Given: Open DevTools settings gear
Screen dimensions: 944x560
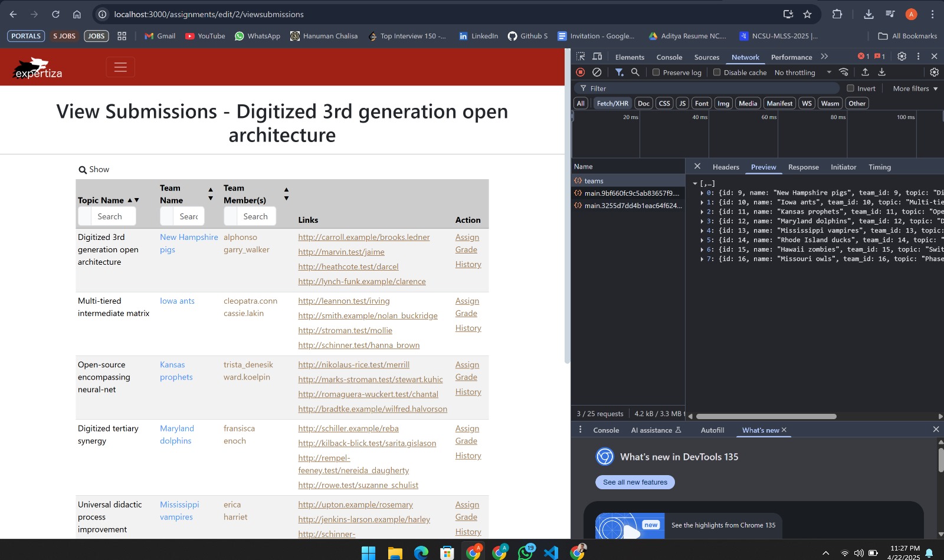Looking at the screenshot, I should click(x=902, y=57).
